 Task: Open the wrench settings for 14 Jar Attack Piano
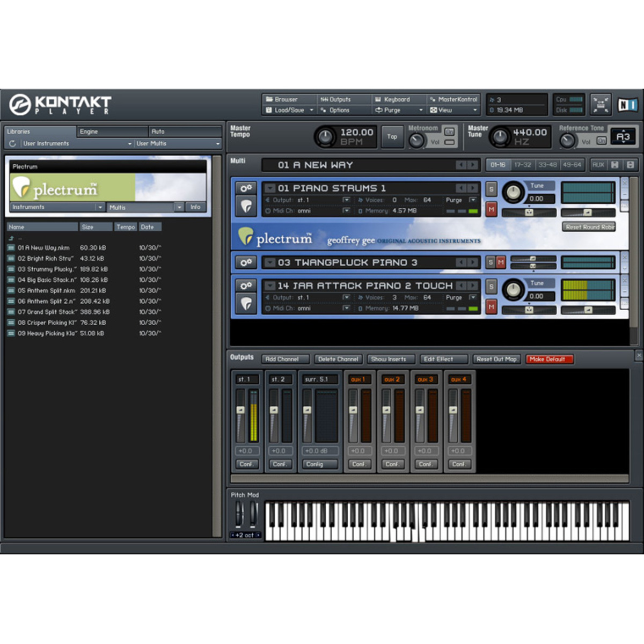point(246,286)
